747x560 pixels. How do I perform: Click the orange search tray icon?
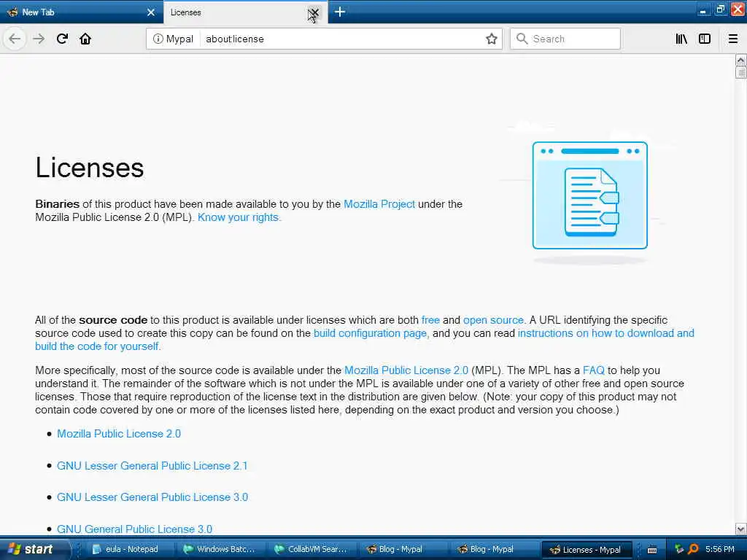tap(693, 550)
